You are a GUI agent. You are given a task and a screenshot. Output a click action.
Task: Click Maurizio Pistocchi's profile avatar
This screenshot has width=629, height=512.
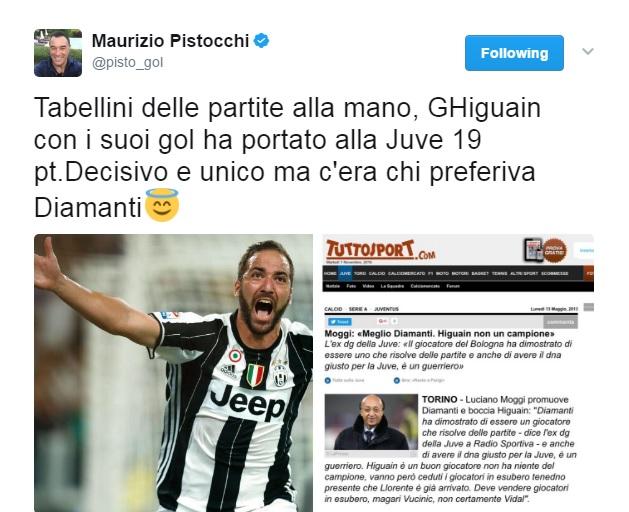point(58,53)
